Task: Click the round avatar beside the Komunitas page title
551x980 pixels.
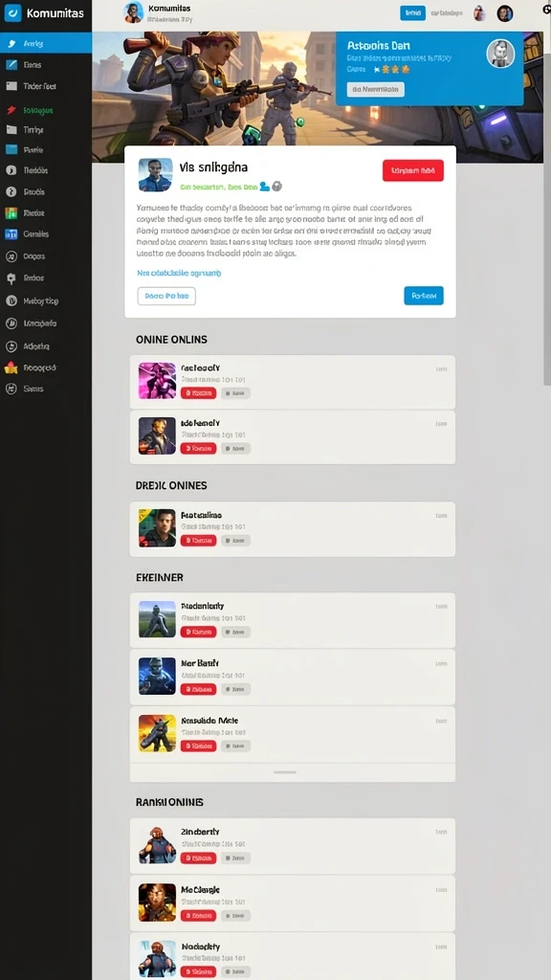Action: click(x=134, y=11)
